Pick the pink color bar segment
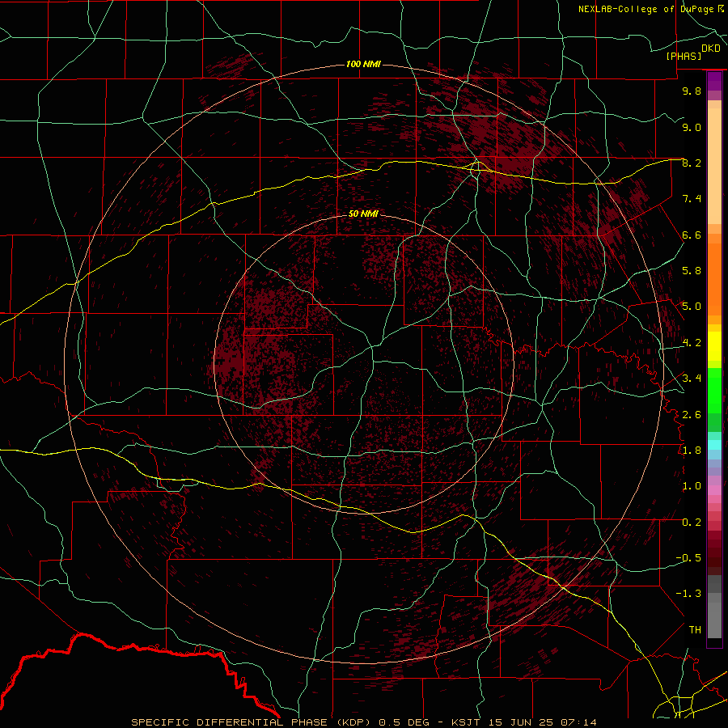Screen dimensions: 728x728 [x=714, y=490]
